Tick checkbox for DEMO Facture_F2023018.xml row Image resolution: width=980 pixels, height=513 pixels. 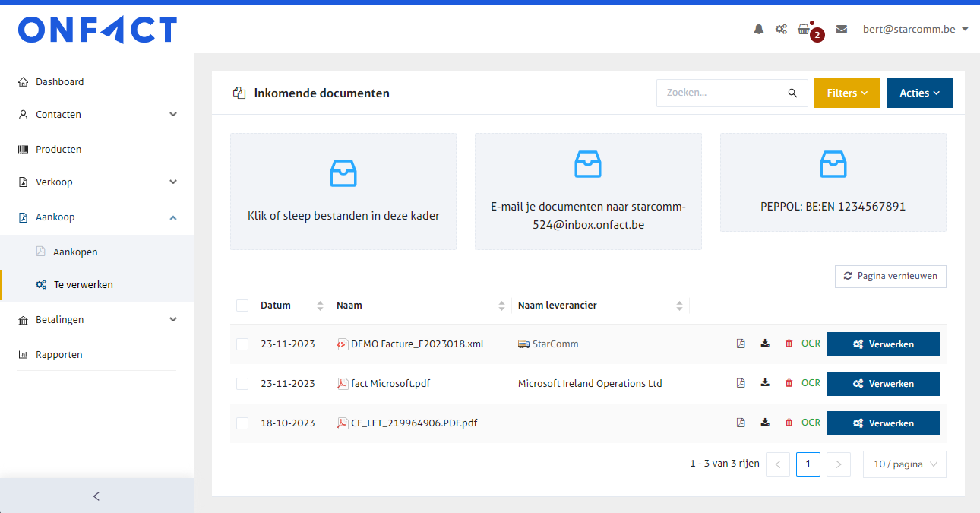point(242,344)
